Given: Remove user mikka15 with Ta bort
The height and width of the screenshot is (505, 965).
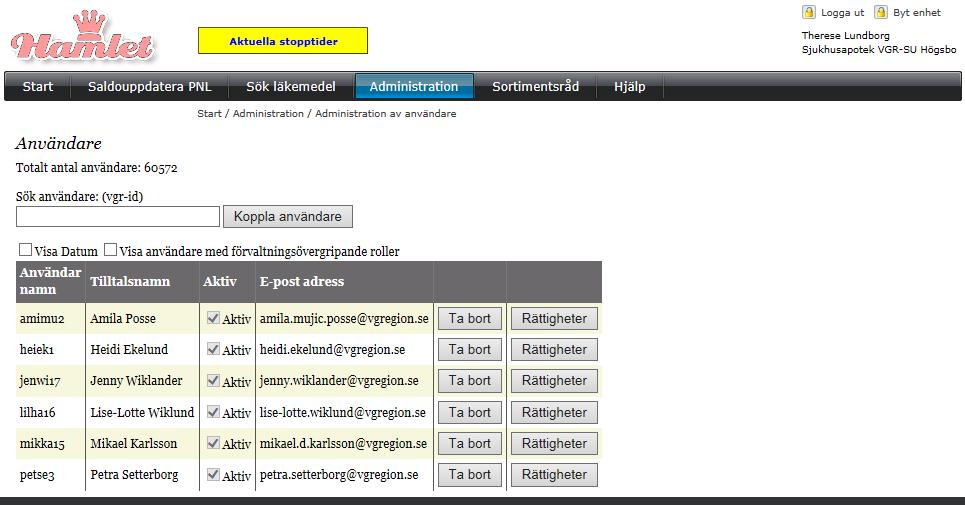Looking at the screenshot, I should pyautogui.click(x=470, y=443).
